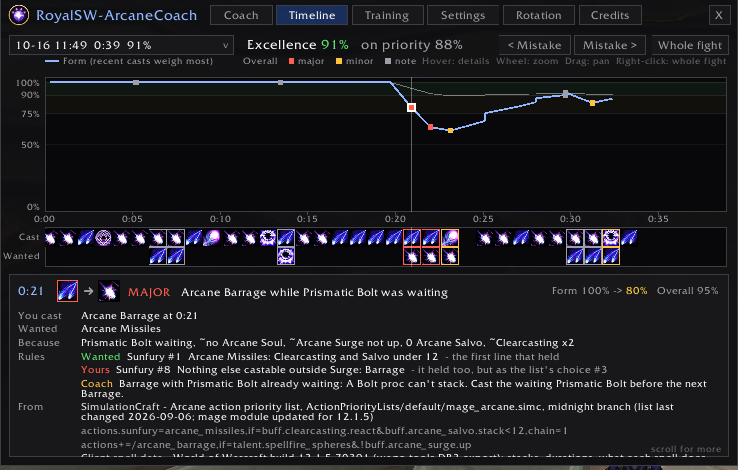Click the Arcane Barrage icon beside 0:21 in details
738x470 pixels.
(x=67, y=291)
